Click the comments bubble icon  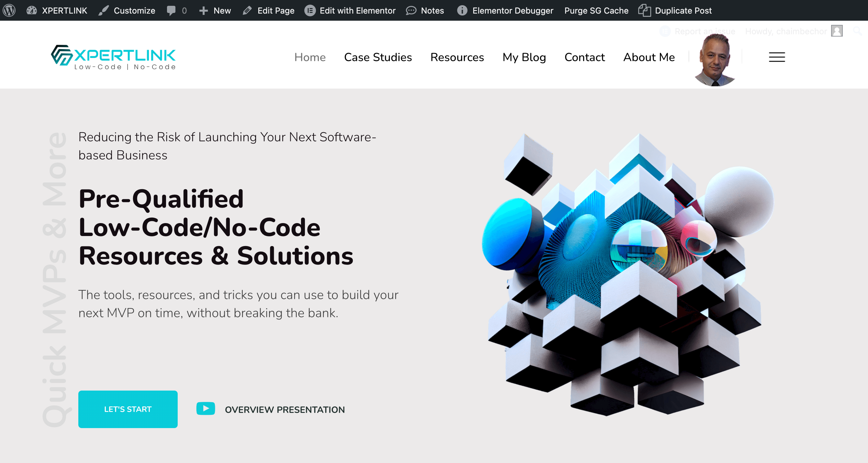click(x=171, y=10)
